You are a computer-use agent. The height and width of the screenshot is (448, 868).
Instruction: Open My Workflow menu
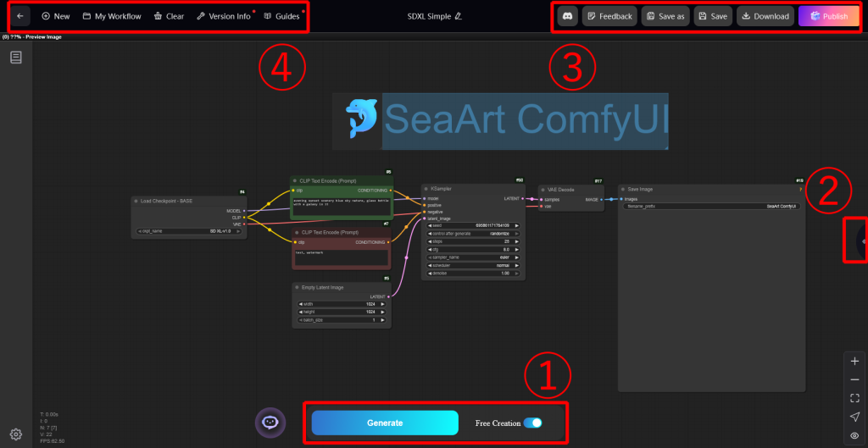[x=112, y=16]
